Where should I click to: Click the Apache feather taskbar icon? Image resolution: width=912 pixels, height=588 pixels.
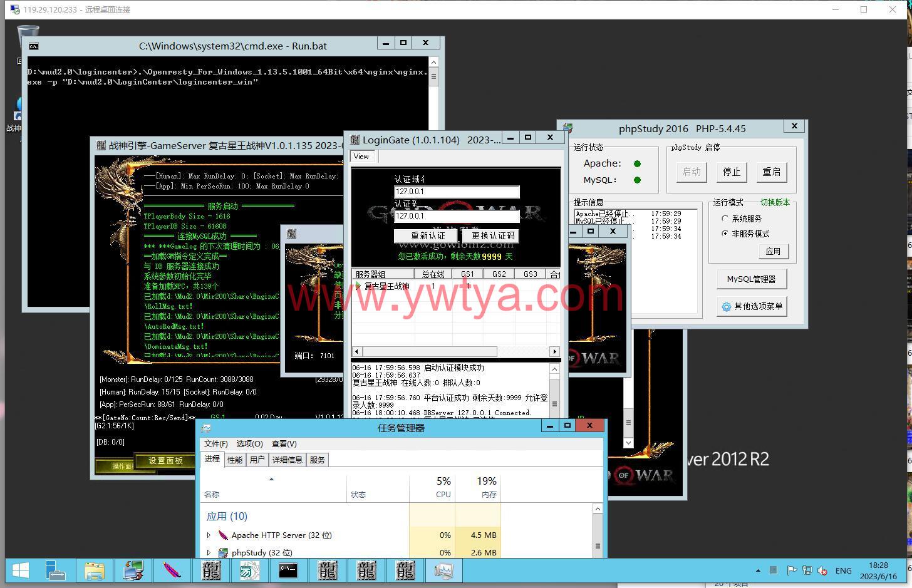[172, 570]
